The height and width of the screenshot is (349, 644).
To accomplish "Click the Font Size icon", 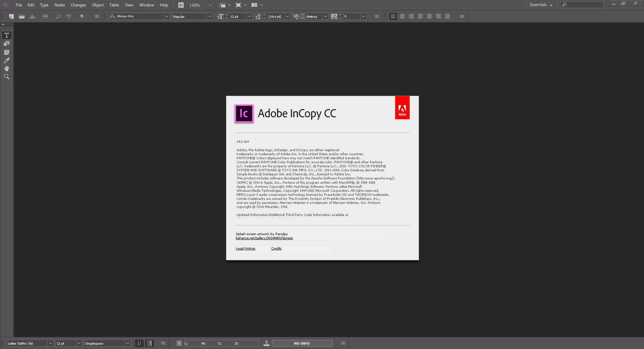I will point(220,16).
